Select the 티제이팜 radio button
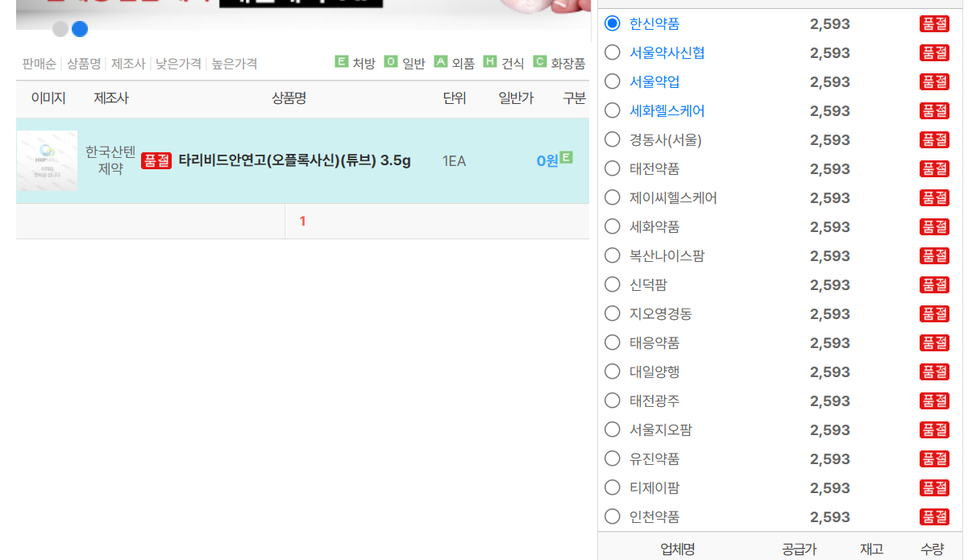The width and height of the screenshot is (968, 560). point(613,487)
